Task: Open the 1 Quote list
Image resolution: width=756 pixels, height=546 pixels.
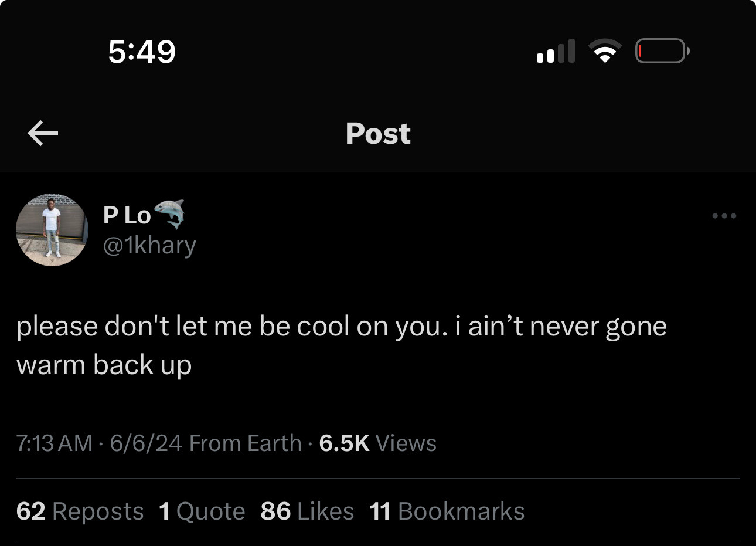Action: [x=202, y=511]
